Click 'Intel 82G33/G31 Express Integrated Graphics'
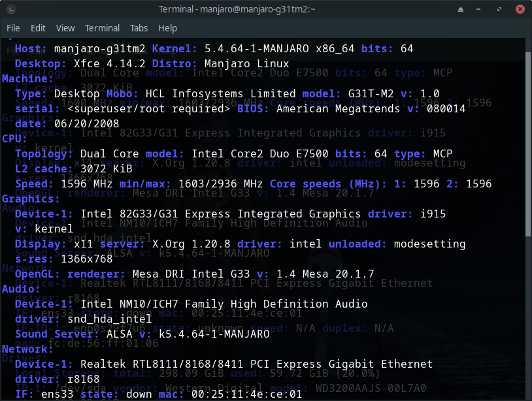The width and height of the screenshot is (532, 401). [x=220, y=214]
